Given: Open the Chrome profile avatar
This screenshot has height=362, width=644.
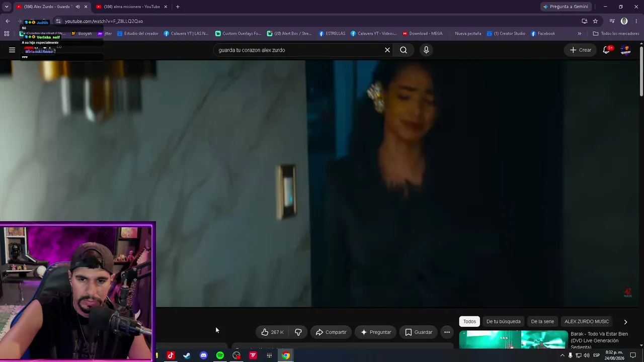Looking at the screenshot, I should [624, 21].
